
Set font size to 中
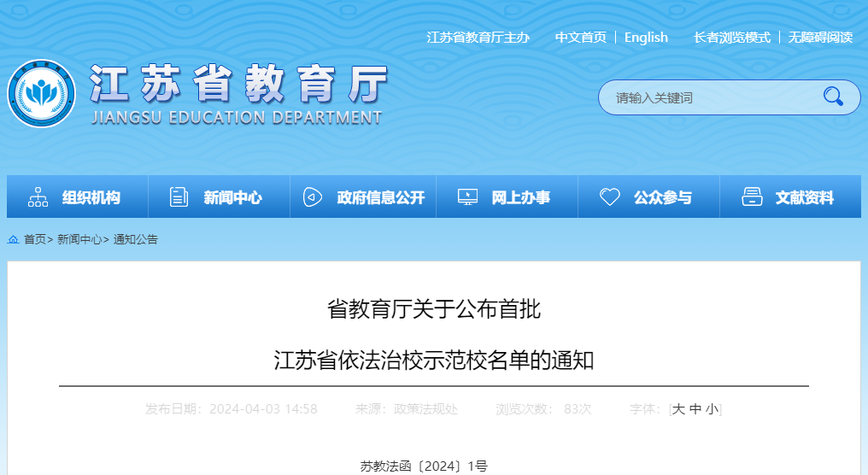pyautogui.click(x=695, y=409)
